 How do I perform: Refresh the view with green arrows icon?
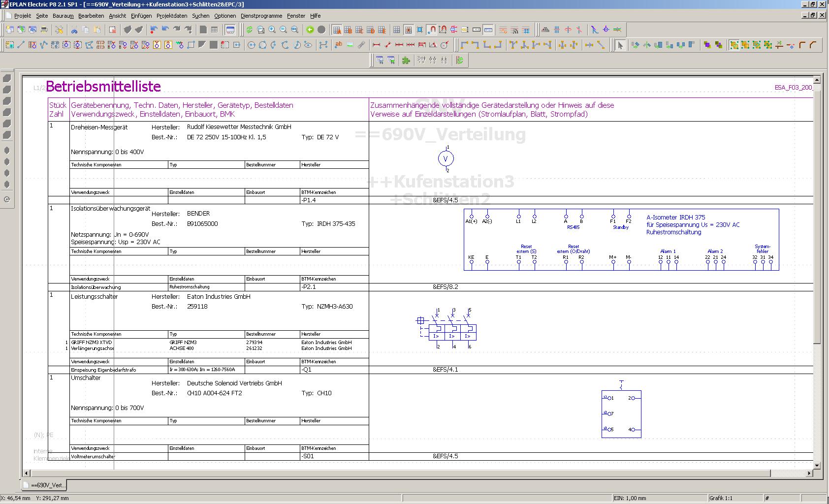[x=249, y=30]
